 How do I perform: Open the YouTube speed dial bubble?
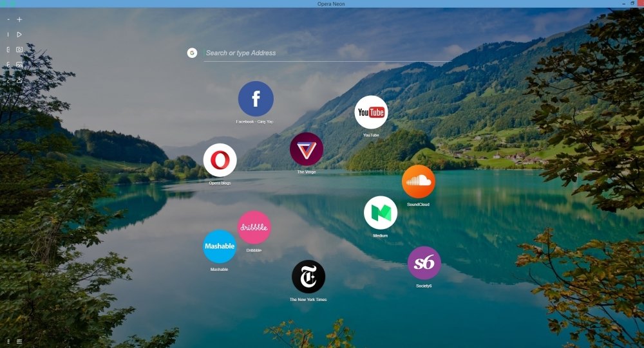click(371, 113)
